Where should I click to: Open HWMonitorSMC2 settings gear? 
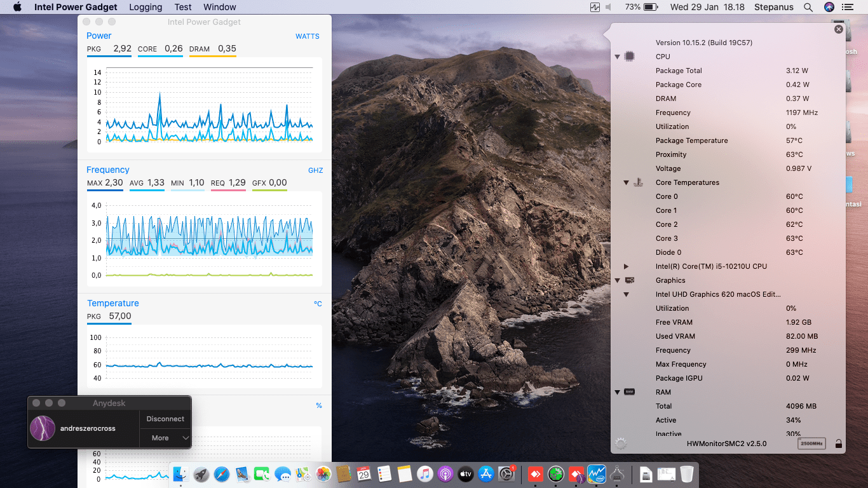(621, 444)
